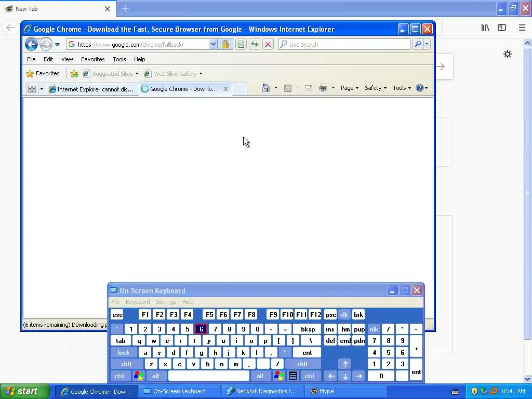
Task: Click the refresh page icon
Action: click(x=255, y=45)
